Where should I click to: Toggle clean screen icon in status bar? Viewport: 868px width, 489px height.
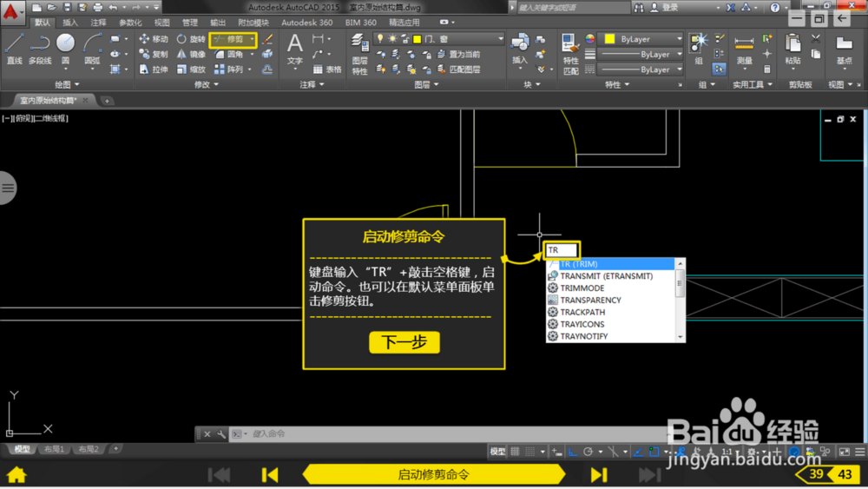click(x=845, y=452)
